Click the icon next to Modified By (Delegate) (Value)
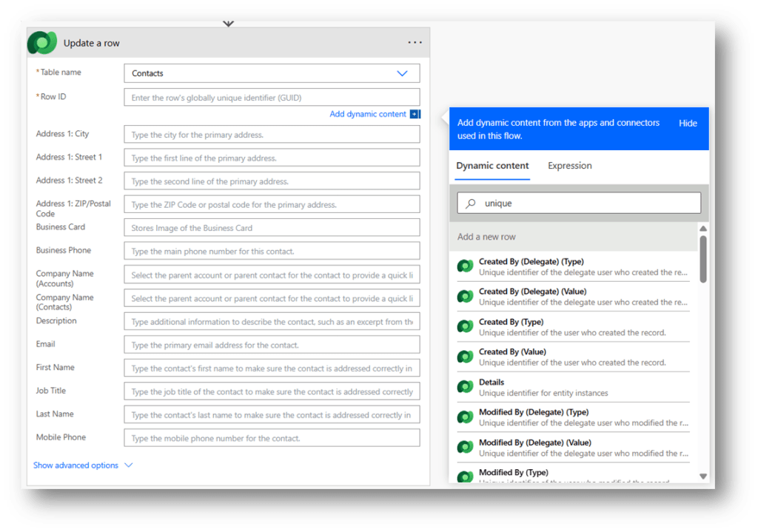This screenshot has width=758, height=532. (x=465, y=448)
